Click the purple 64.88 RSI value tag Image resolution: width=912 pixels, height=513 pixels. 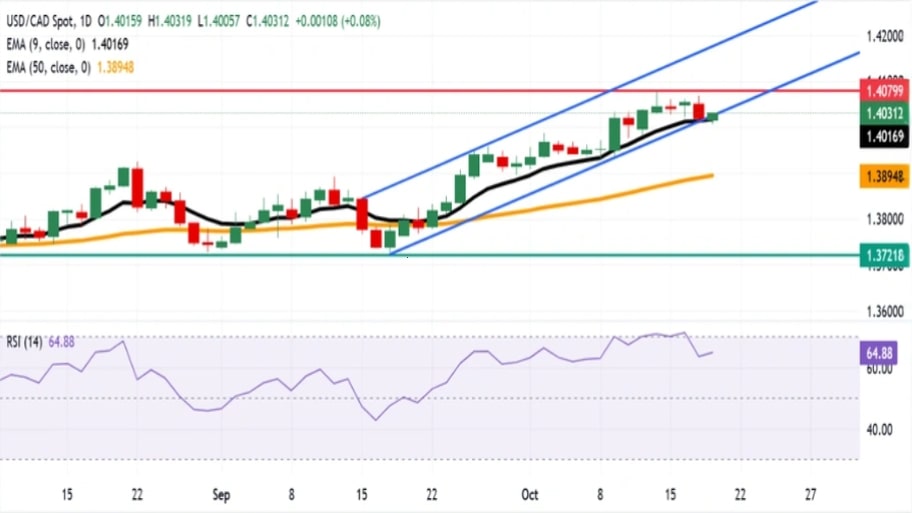pos(884,353)
